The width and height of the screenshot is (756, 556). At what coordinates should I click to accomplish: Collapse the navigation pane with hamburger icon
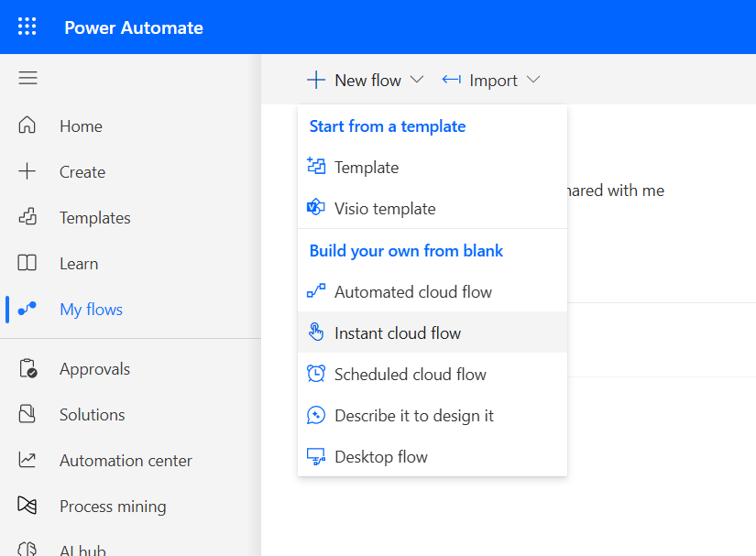[x=27, y=78]
